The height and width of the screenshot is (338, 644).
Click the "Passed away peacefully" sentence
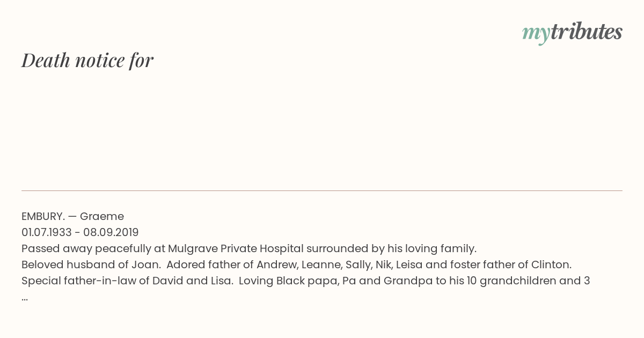[249, 248]
